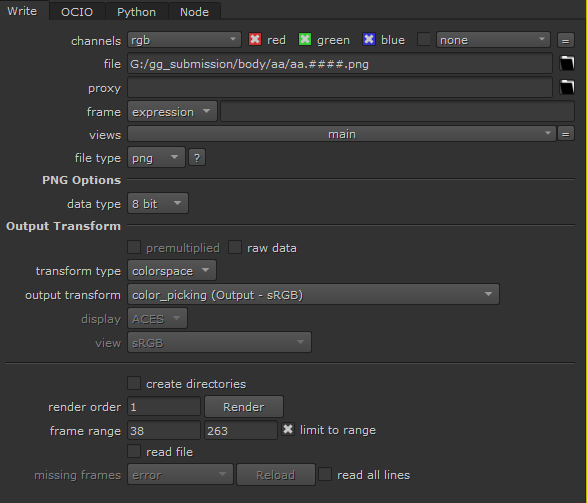The image size is (587, 503).
Task: Click the file path input field
Action: 340,64
